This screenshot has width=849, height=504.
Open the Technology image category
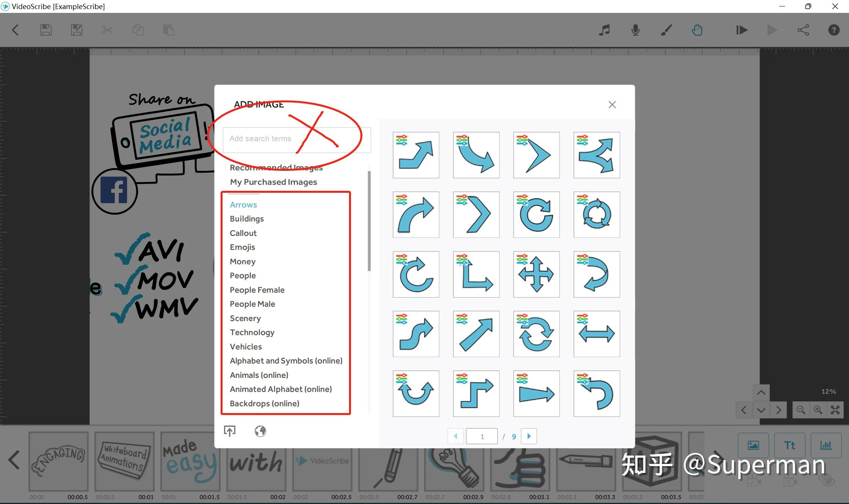coord(252,332)
